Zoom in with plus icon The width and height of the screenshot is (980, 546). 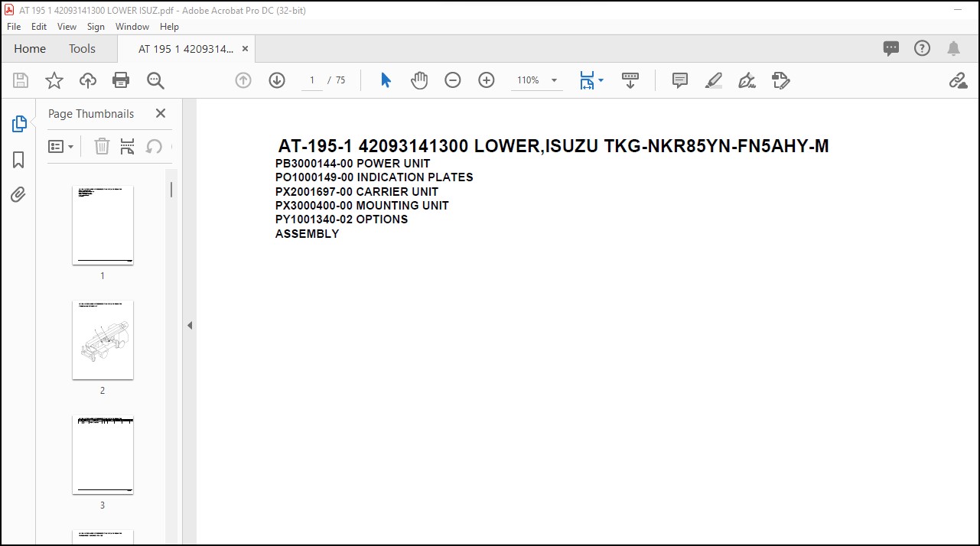487,80
